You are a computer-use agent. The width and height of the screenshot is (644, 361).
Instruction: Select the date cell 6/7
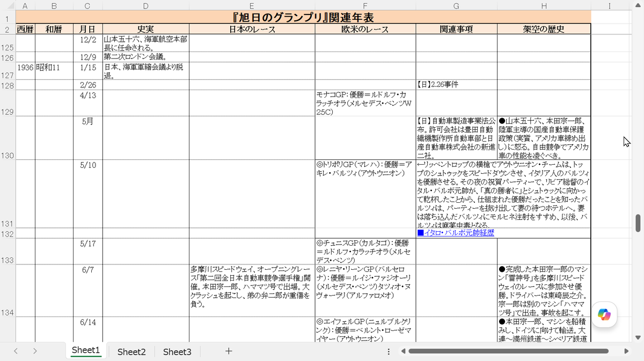(x=88, y=290)
